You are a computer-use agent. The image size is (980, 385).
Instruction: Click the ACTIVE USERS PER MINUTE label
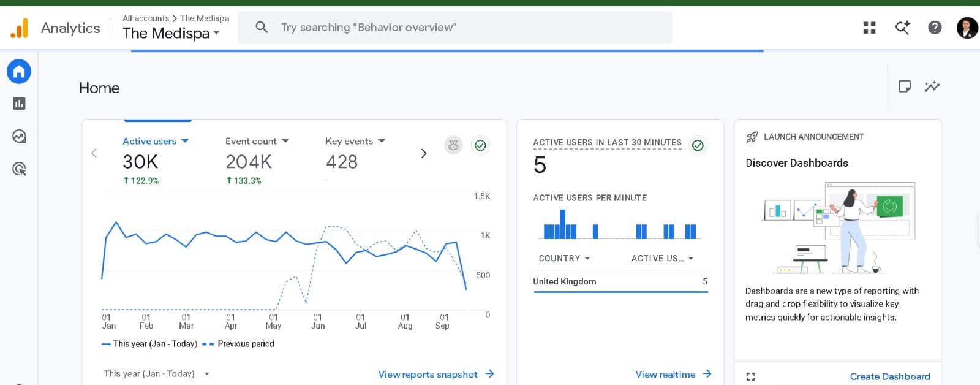tap(590, 198)
